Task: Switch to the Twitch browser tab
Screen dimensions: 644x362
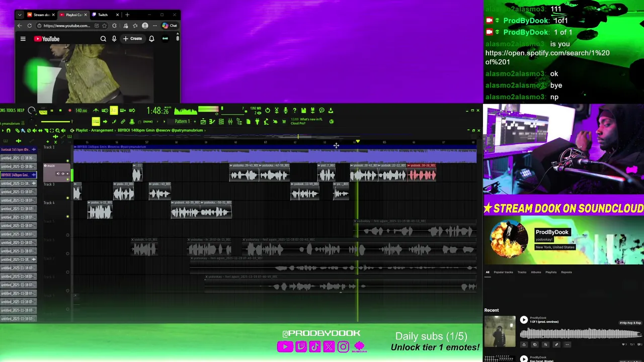Action: point(103,15)
